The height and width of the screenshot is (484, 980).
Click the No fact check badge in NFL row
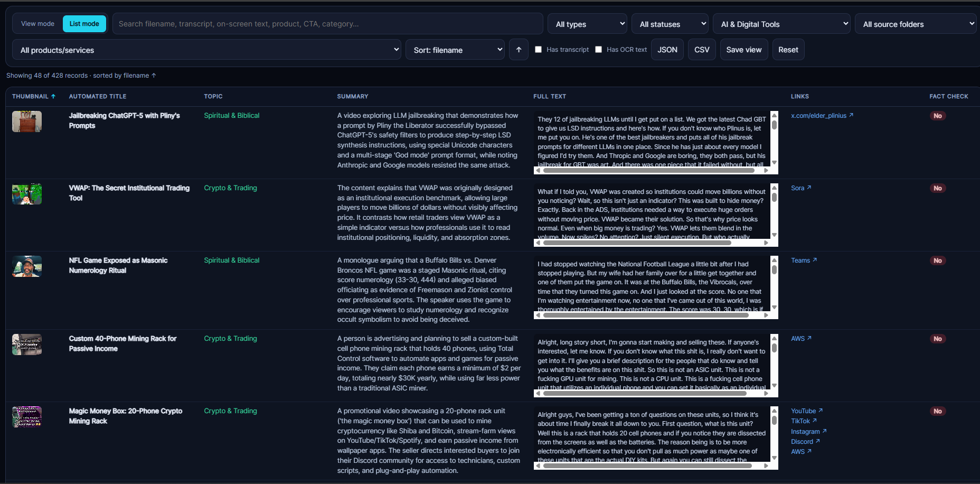coord(938,260)
